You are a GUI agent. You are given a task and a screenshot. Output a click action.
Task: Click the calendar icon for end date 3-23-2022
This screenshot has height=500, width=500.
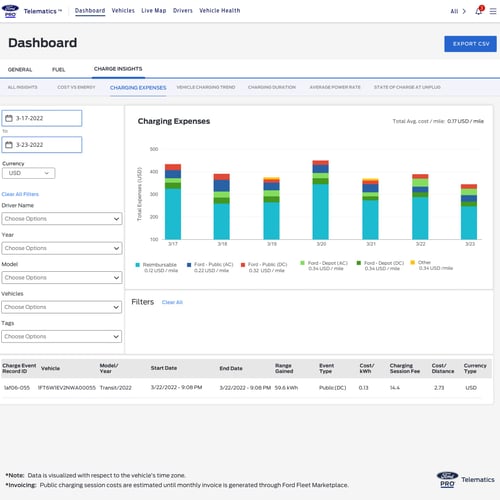tap(9, 145)
